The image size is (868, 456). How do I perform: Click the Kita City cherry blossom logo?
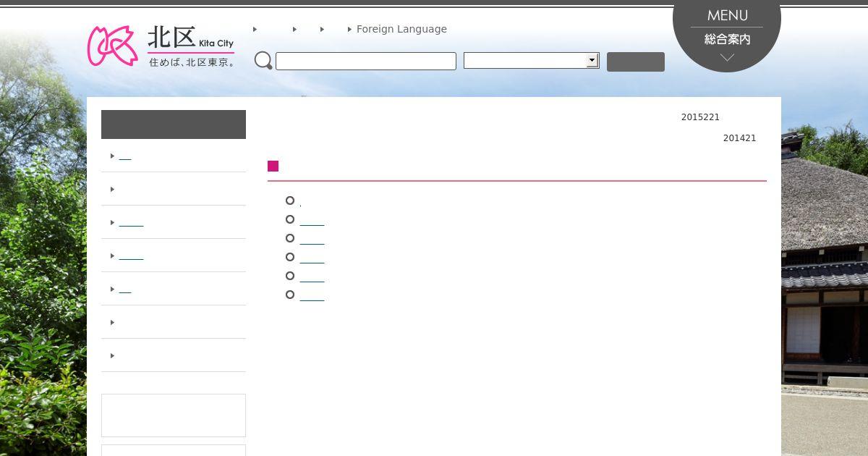pyautogui.click(x=161, y=46)
